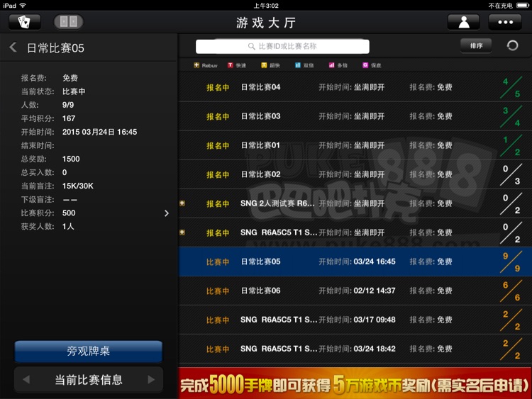Click the 1/2 player count

pos(511,146)
